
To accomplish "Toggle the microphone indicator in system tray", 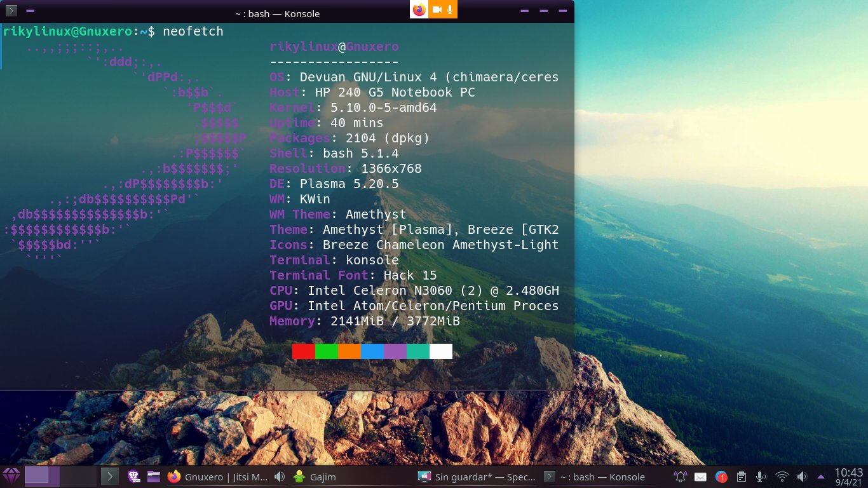I will (x=761, y=477).
